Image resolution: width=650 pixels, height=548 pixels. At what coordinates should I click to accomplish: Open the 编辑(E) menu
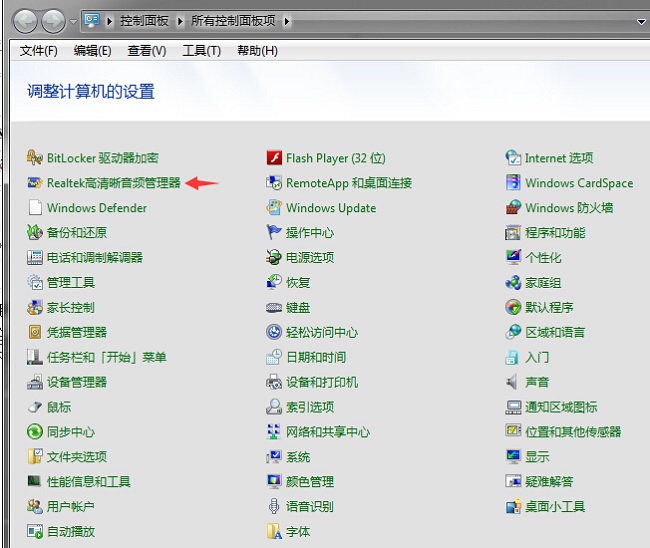coord(92,51)
